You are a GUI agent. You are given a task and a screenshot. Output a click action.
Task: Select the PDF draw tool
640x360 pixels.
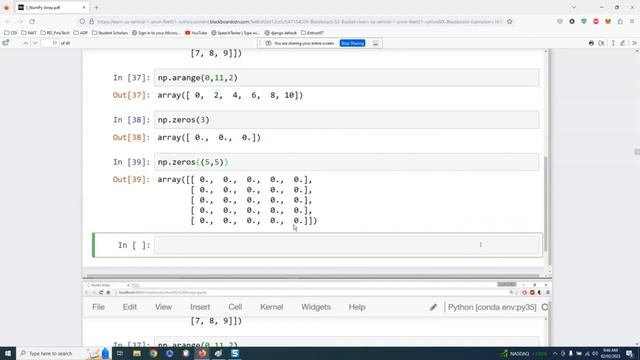click(623, 43)
